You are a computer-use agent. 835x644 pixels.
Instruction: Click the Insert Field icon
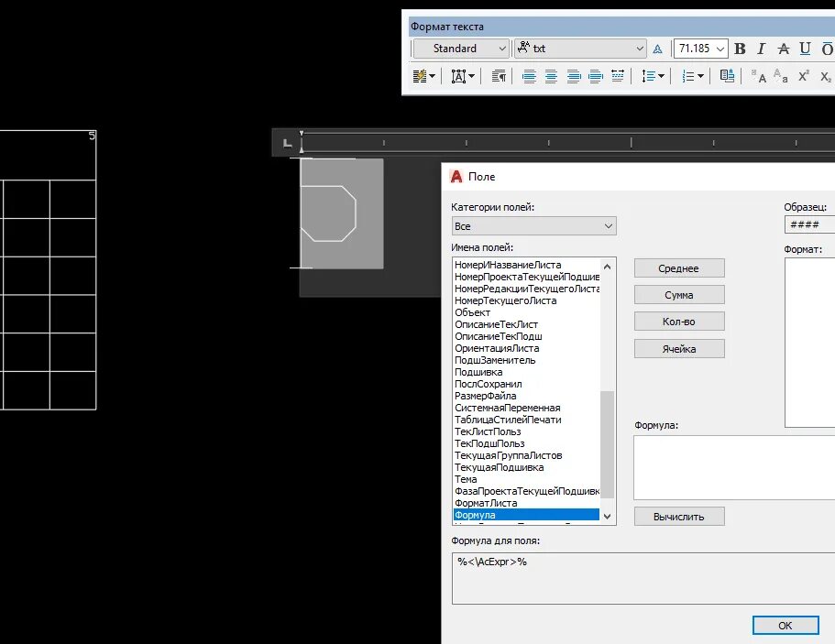[x=727, y=76]
